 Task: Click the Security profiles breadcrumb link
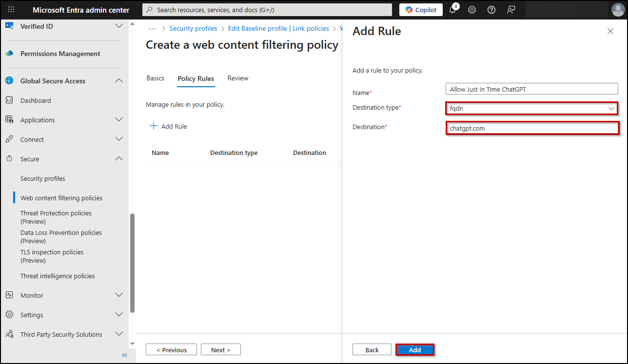click(x=193, y=29)
